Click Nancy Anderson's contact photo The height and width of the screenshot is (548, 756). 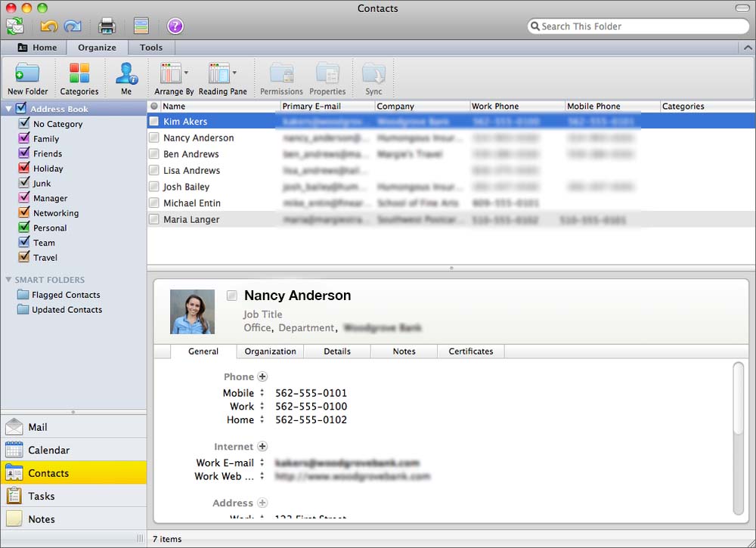pos(192,312)
